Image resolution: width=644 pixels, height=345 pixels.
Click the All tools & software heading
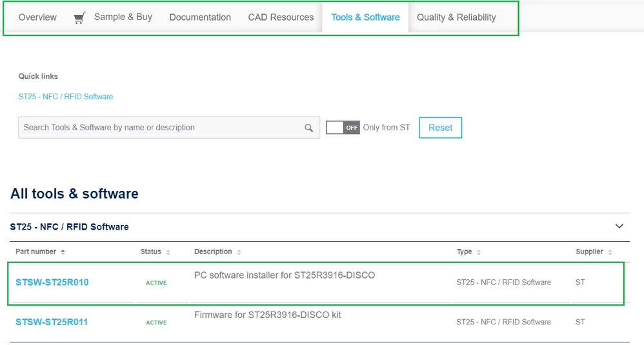click(74, 193)
